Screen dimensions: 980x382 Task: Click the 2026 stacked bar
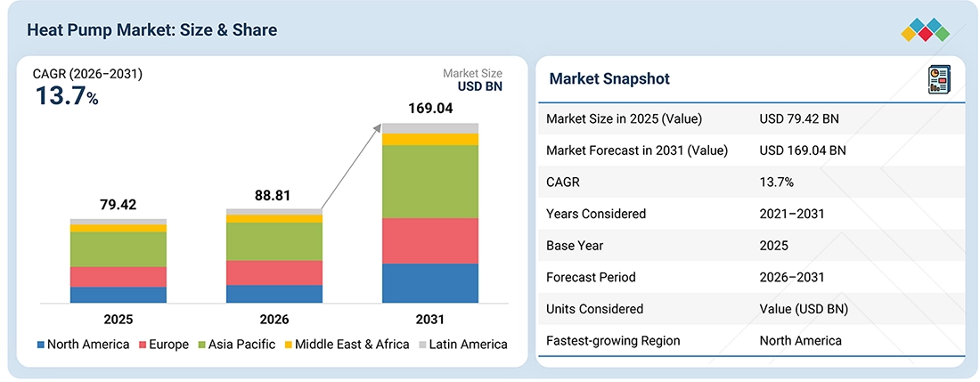coord(274,256)
